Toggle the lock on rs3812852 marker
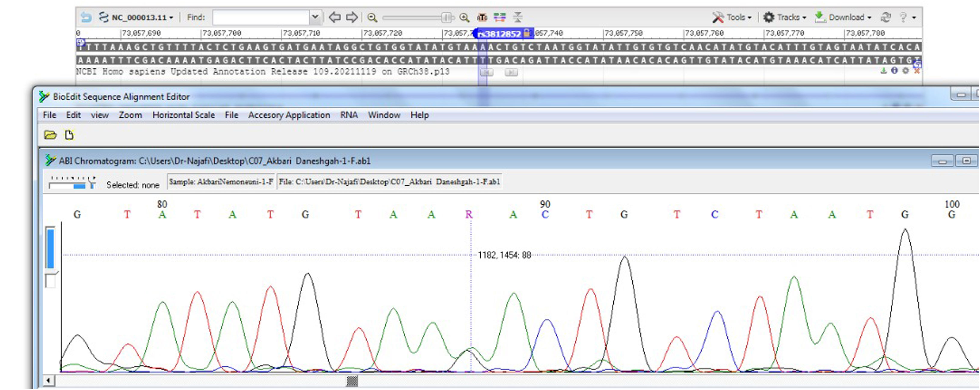This screenshot has height=390, width=980. coord(527,33)
